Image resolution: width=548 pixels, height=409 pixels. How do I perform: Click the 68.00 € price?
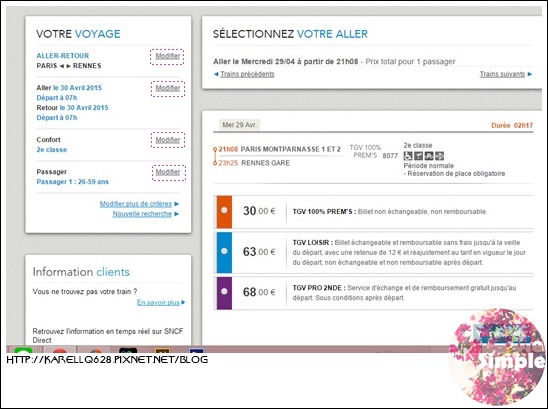[259, 292]
